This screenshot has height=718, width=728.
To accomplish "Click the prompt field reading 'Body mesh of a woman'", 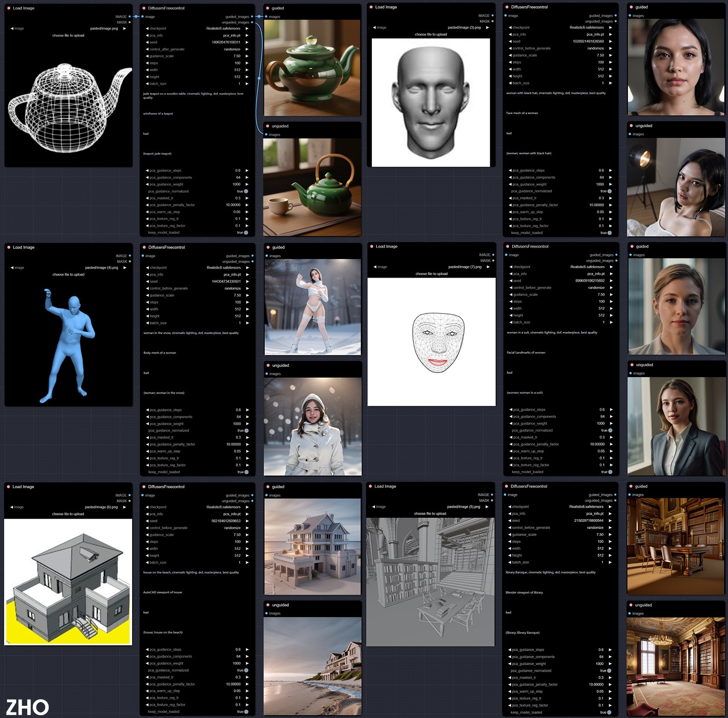I will tap(198, 360).
